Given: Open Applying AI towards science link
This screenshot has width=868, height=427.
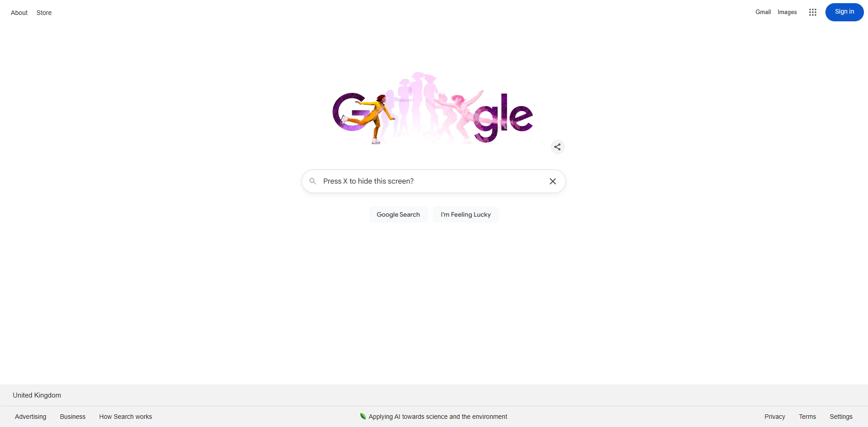Looking at the screenshot, I should (x=438, y=417).
